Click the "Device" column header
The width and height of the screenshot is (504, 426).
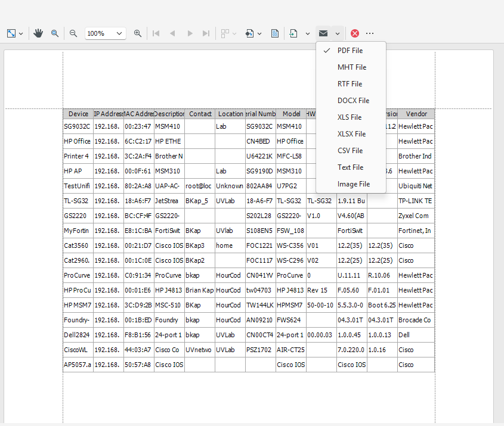[78, 114]
